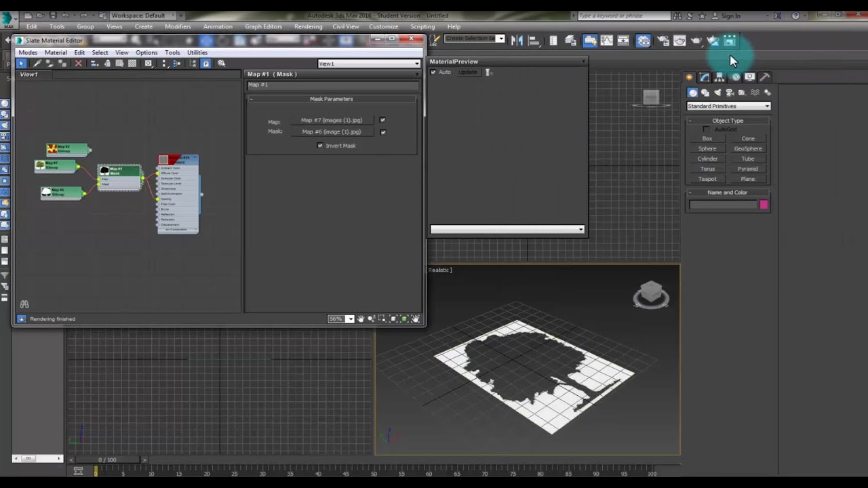Click the Plane primitive button
Image resolution: width=868 pixels, height=488 pixels.
[748, 179]
